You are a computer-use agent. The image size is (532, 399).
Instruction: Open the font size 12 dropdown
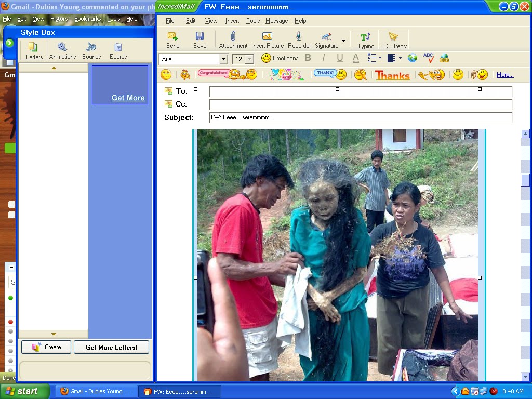pos(250,59)
